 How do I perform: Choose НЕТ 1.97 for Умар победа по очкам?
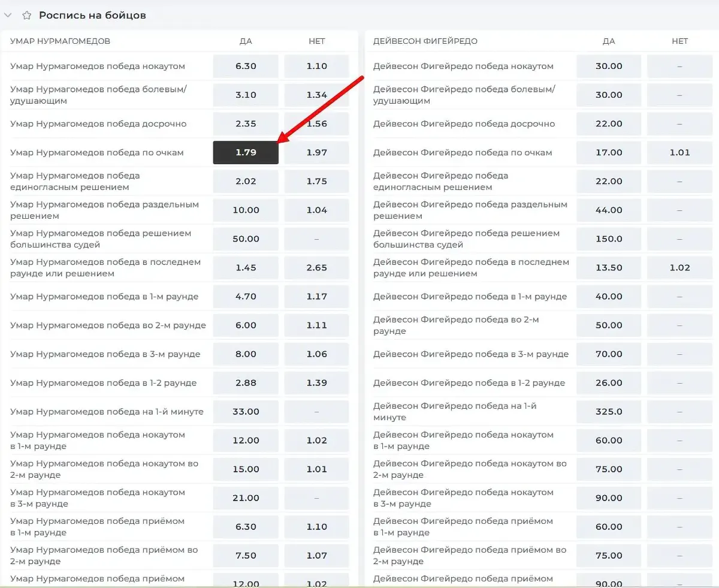pyautogui.click(x=316, y=152)
